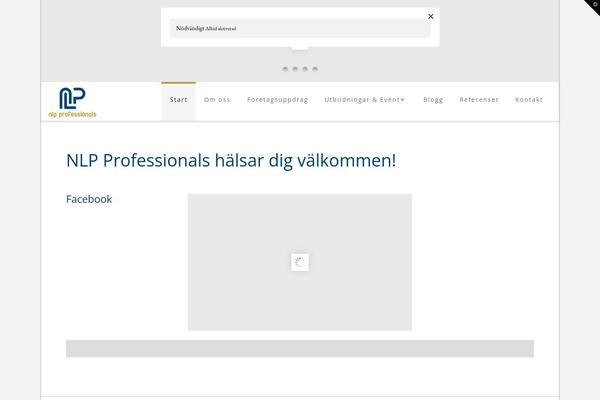Image resolution: width=600 pixels, height=400 pixels.
Task: Click the welcome heading NLP Professionals hälsar dig välkommen!
Action: pyautogui.click(x=231, y=160)
